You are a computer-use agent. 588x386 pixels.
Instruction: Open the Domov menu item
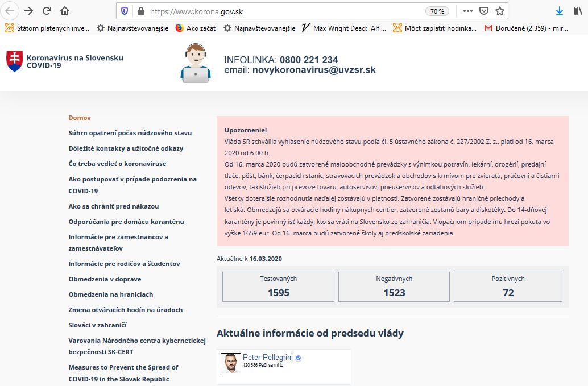[80, 118]
